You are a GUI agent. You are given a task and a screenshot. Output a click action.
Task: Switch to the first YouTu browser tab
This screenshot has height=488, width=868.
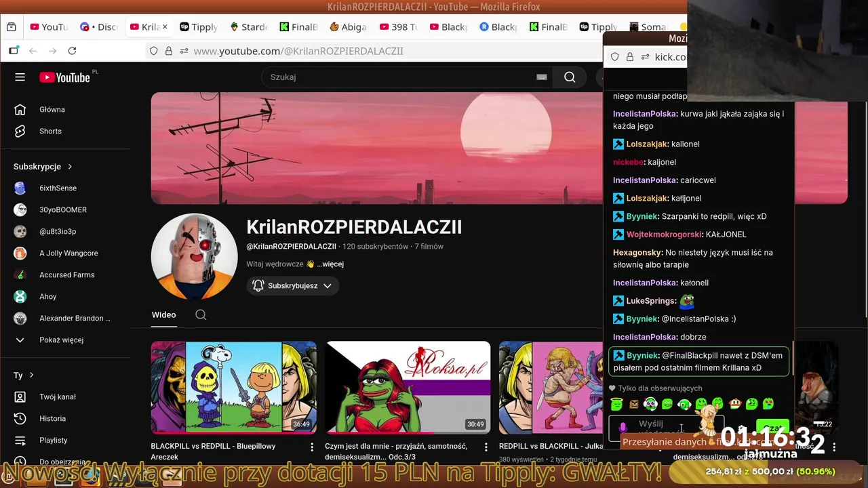coord(49,27)
